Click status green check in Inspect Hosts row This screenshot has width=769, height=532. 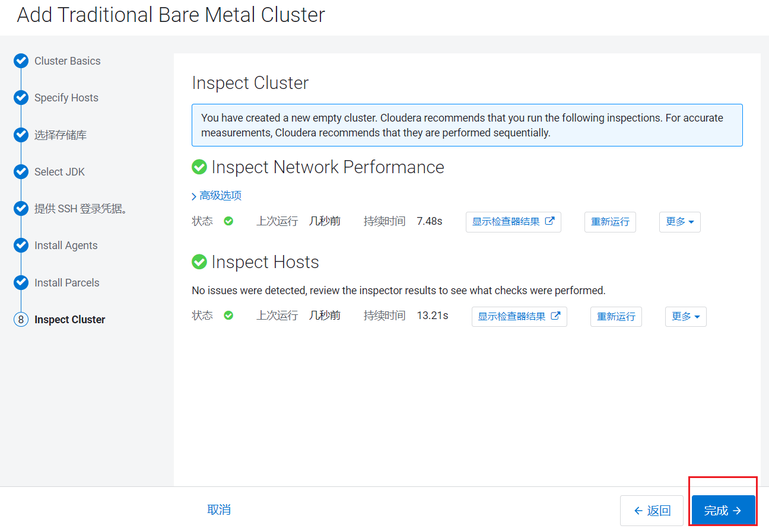coord(228,316)
